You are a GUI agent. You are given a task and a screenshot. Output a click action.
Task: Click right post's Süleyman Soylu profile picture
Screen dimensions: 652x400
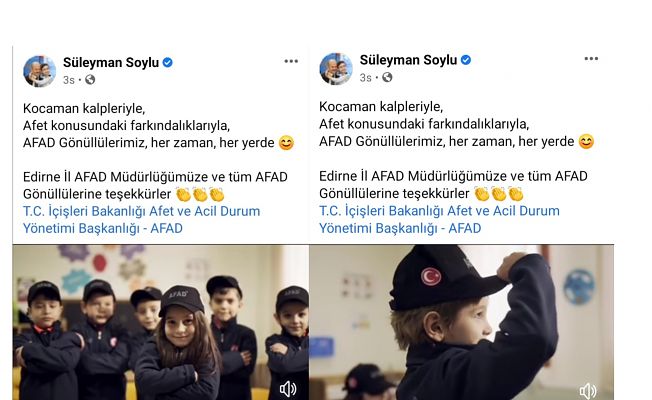click(x=336, y=69)
